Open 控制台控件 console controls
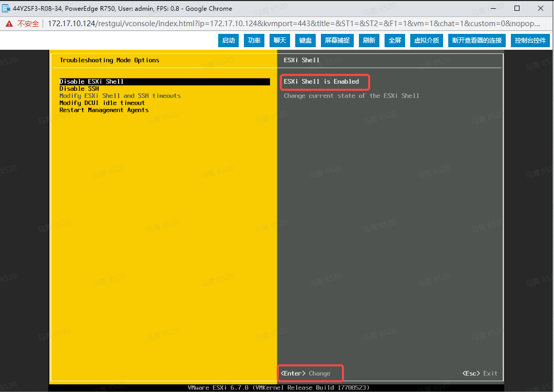The width and height of the screenshot is (554, 392). click(530, 40)
